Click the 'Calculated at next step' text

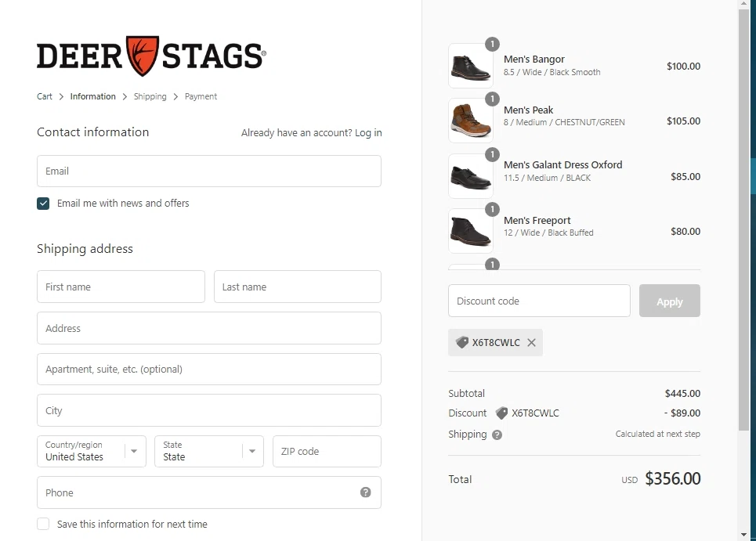[x=657, y=434]
